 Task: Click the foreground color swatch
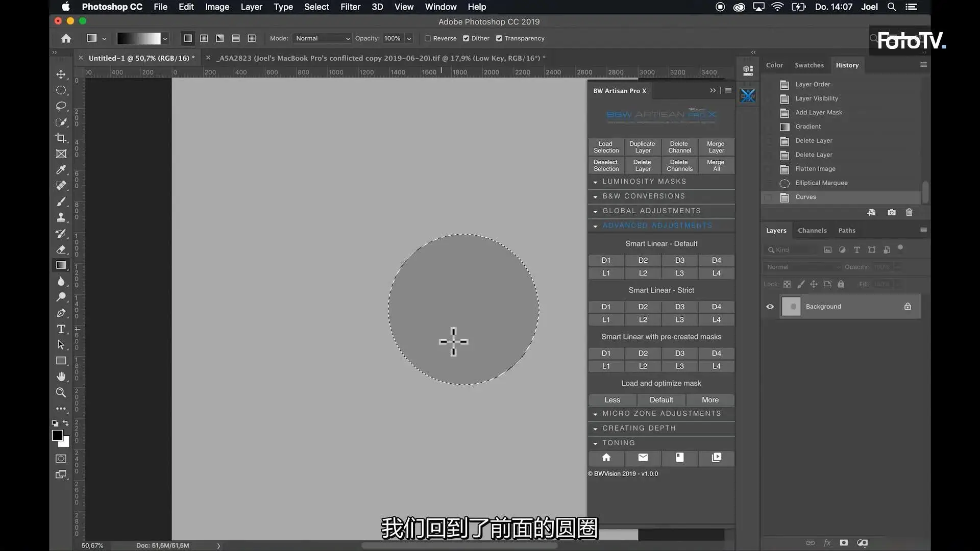57,435
